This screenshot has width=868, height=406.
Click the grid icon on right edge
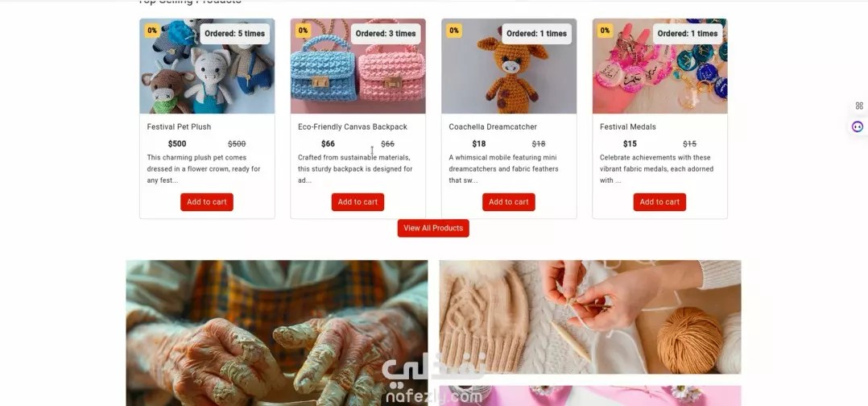859,106
